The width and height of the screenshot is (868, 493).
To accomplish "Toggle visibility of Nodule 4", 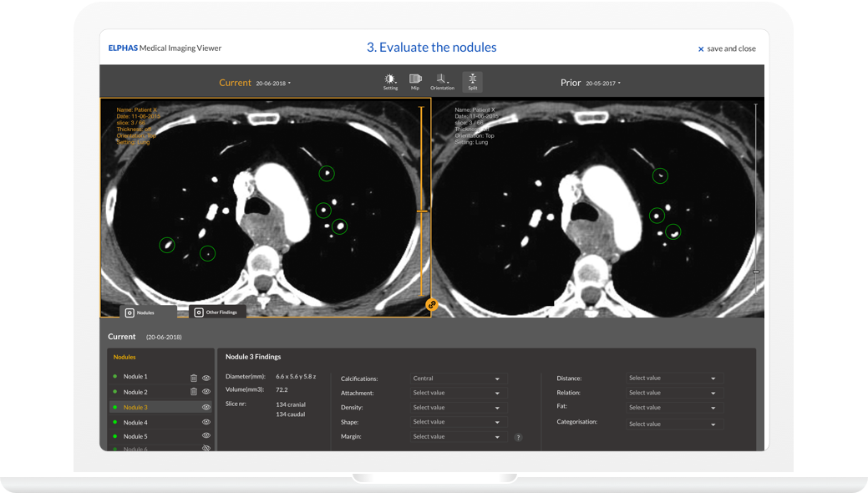I will (206, 422).
